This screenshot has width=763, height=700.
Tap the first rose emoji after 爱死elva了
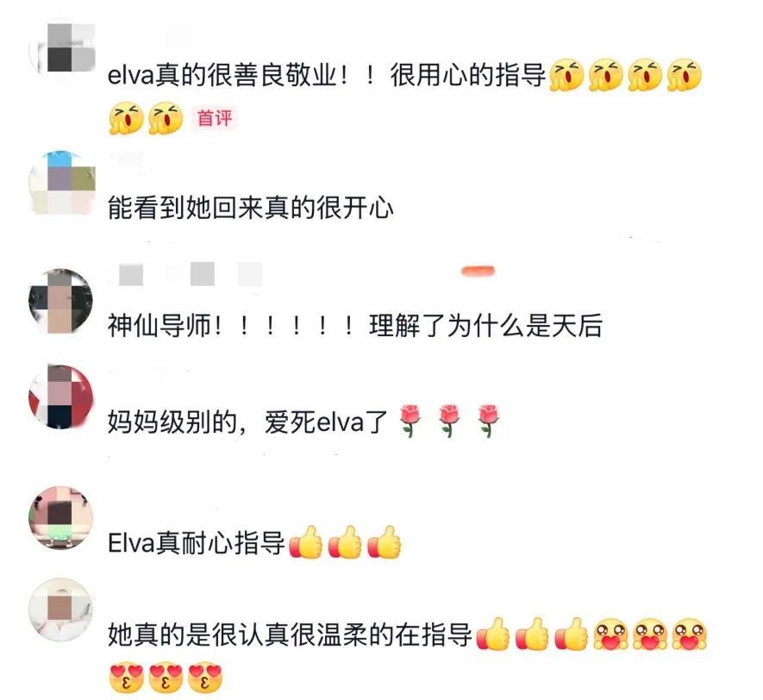tap(410, 421)
